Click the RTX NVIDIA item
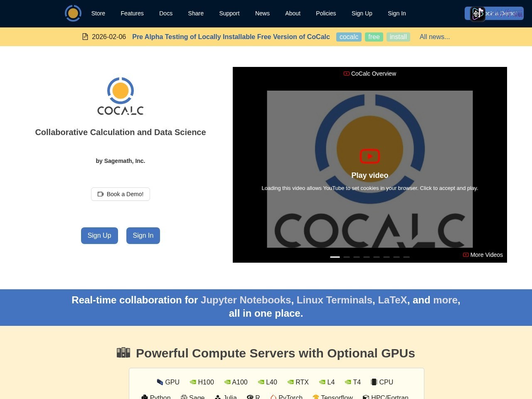The width and height of the screenshot is (532, 399). click(x=298, y=382)
